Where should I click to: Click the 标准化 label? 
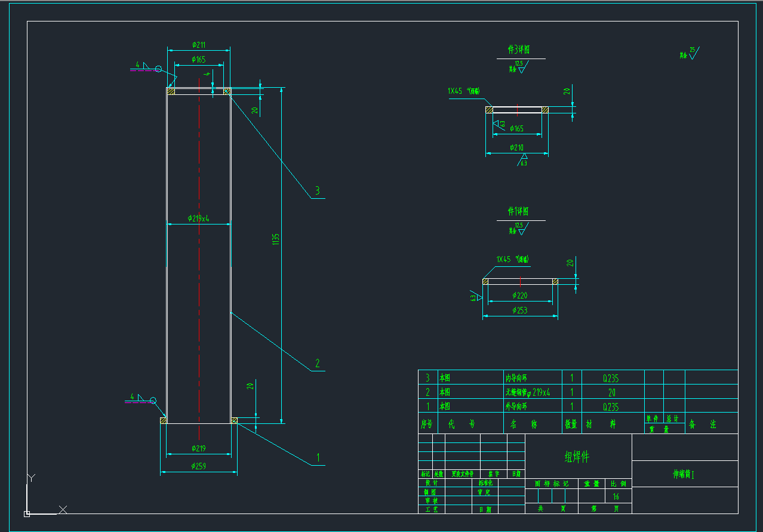point(486,482)
